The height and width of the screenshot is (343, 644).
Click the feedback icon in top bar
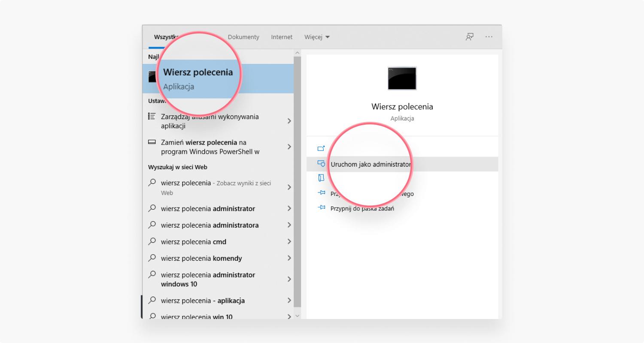click(x=470, y=37)
